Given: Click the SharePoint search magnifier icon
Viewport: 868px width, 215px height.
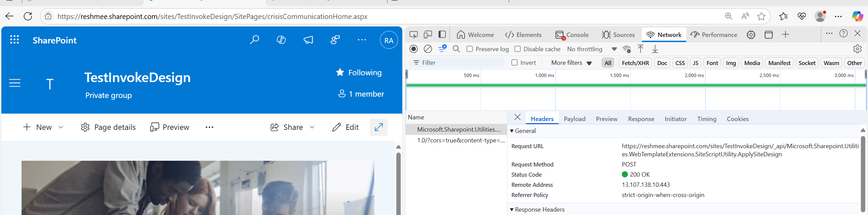Looking at the screenshot, I should 254,40.
